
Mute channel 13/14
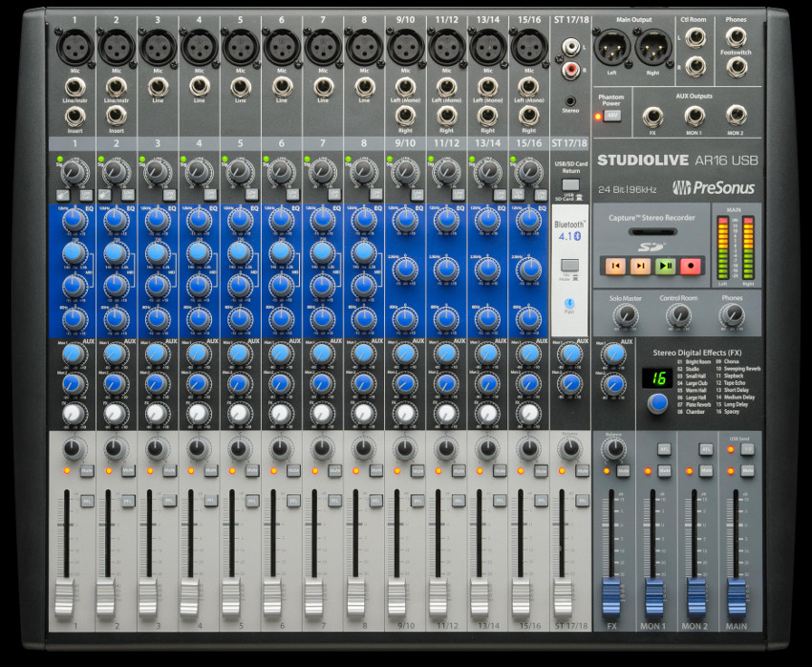coord(500,471)
